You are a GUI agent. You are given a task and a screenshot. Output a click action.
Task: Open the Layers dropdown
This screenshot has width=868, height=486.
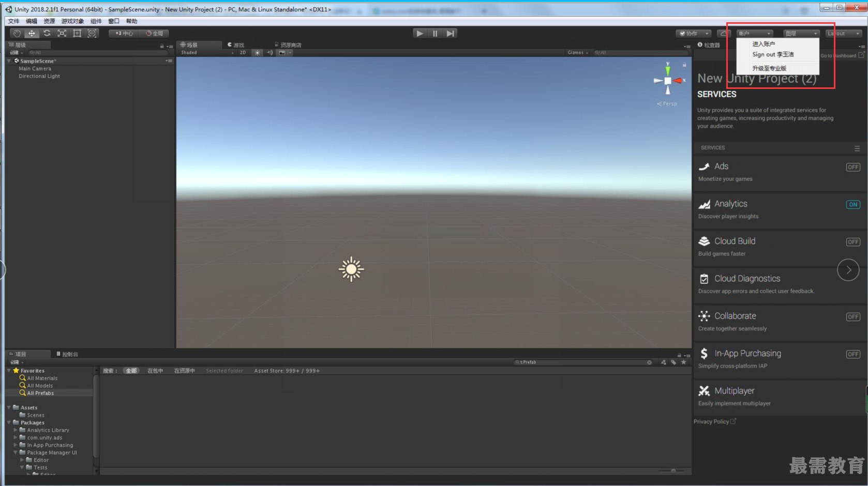(x=801, y=33)
